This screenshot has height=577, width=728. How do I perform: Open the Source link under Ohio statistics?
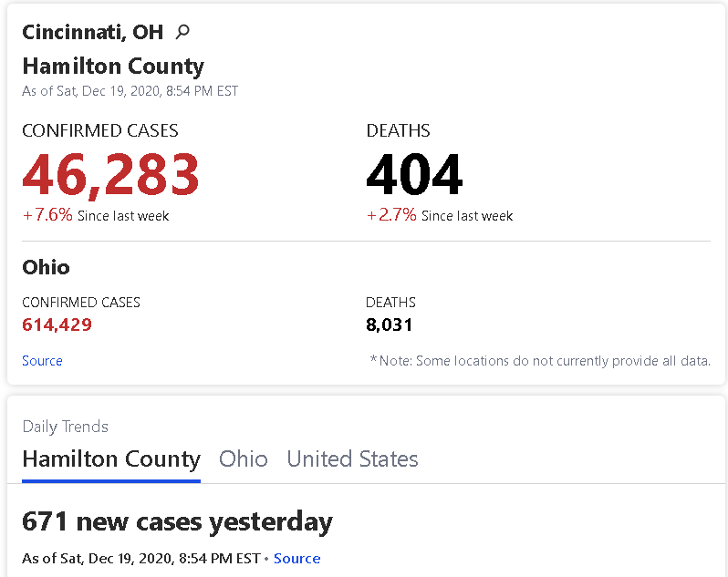coord(42,361)
